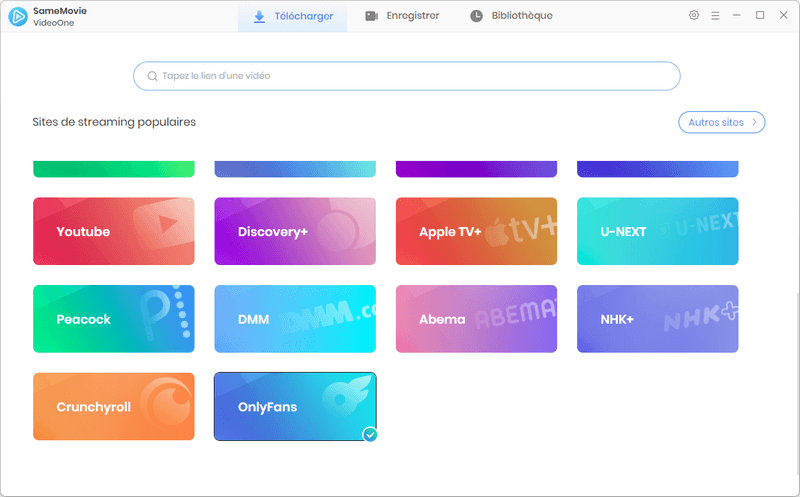
Task: Click the chevron arrow in Autres sites
Action: (x=754, y=122)
